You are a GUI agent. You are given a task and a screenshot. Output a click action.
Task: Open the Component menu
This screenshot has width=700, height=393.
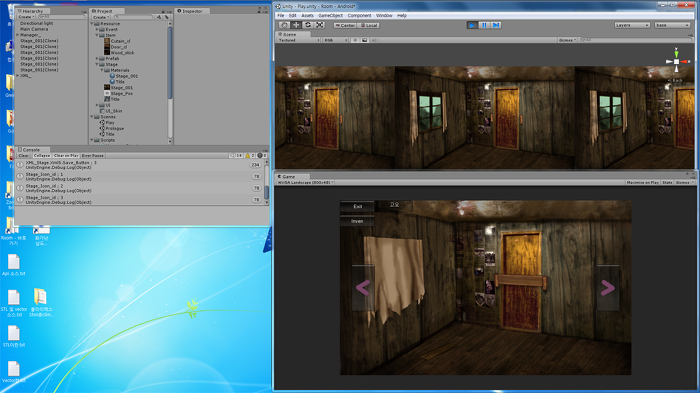[x=359, y=16]
